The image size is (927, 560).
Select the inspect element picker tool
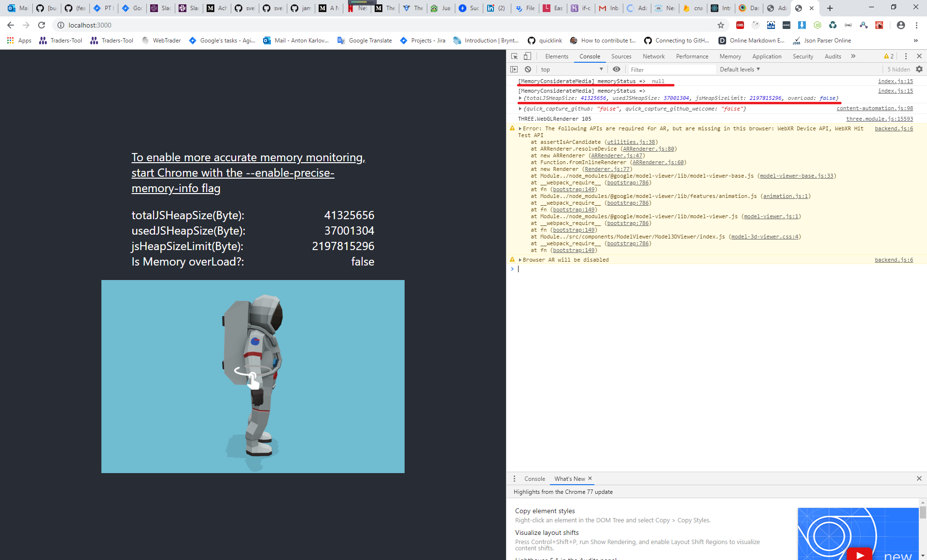(514, 56)
